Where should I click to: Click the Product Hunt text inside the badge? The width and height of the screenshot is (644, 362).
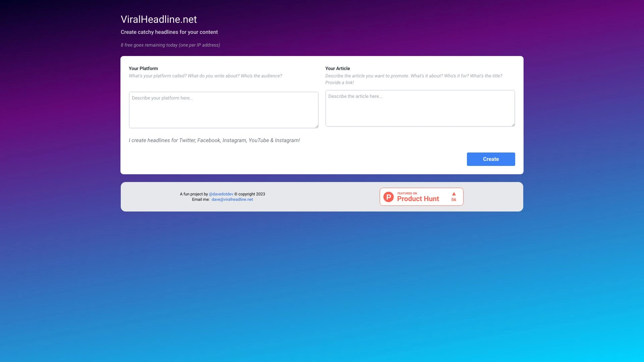click(x=418, y=199)
